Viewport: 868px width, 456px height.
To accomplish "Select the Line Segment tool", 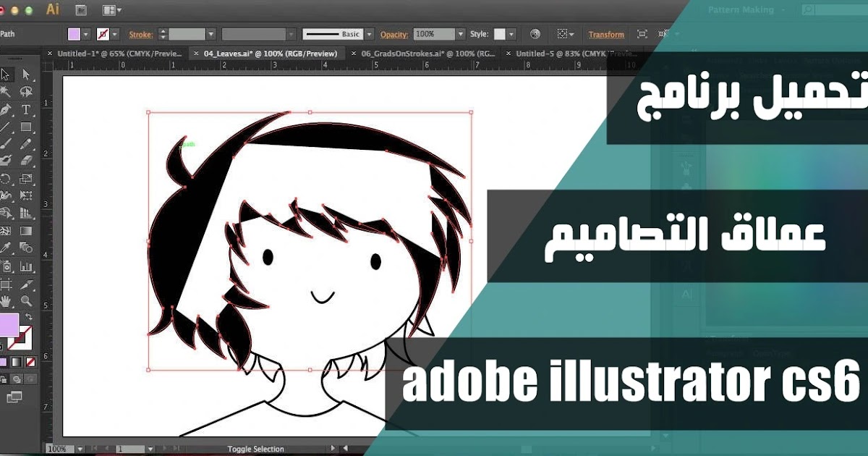I will (x=6, y=127).
